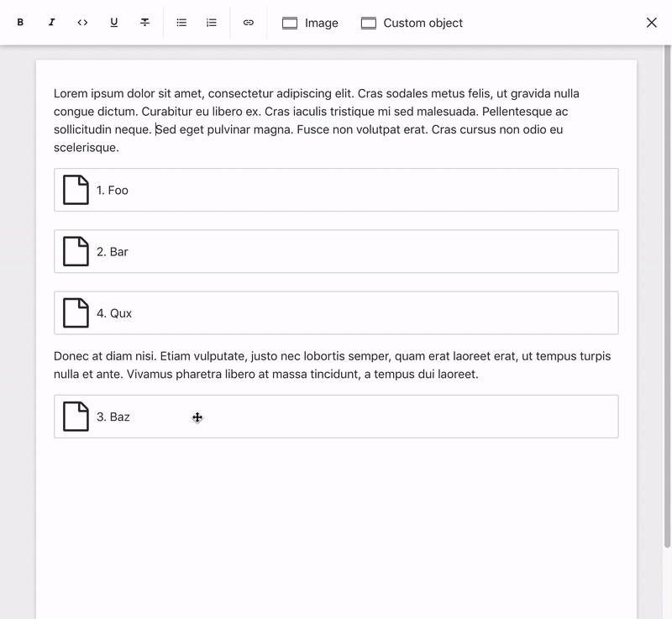The width and height of the screenshot is (672, 619).
Task: Select the '4. Qux' object block
Action: pos(336,312)
